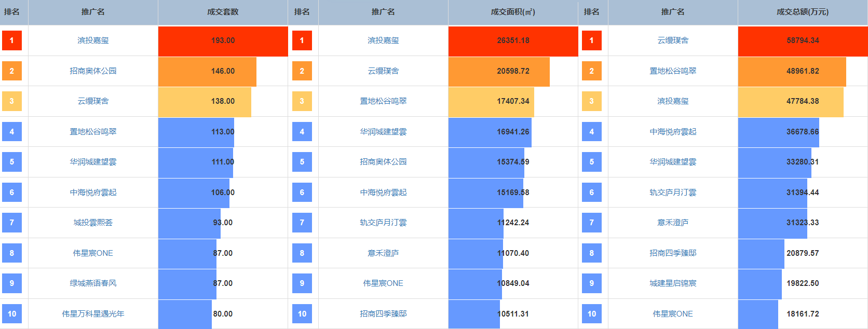Open the third-ranked 滨投嘉玺 link

[673, 101]
